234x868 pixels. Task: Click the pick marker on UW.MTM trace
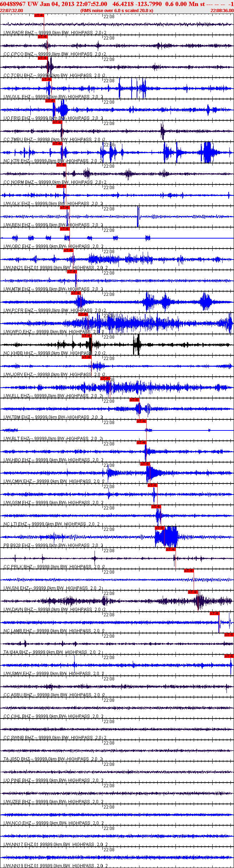pyautogui.click(x=72, y=272)
